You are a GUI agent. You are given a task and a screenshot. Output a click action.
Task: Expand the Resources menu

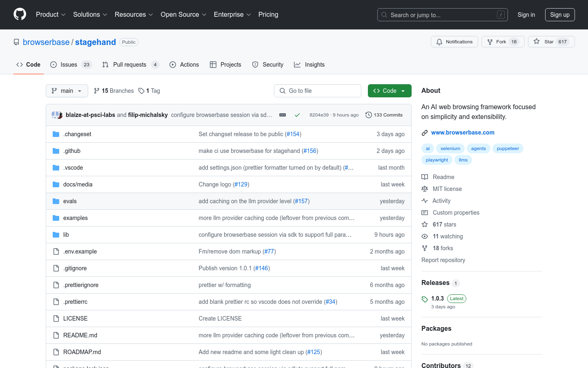click(x=134, y=14)
